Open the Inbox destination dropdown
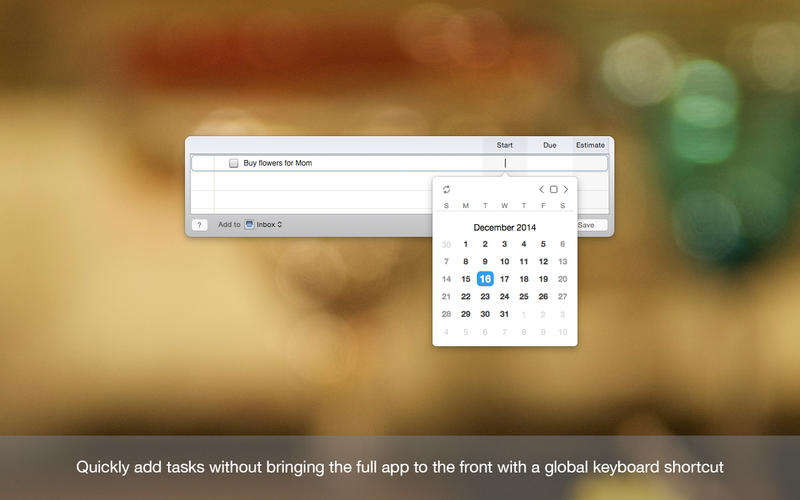This screenshot has height=500, width=800. [x=269, y=224]
